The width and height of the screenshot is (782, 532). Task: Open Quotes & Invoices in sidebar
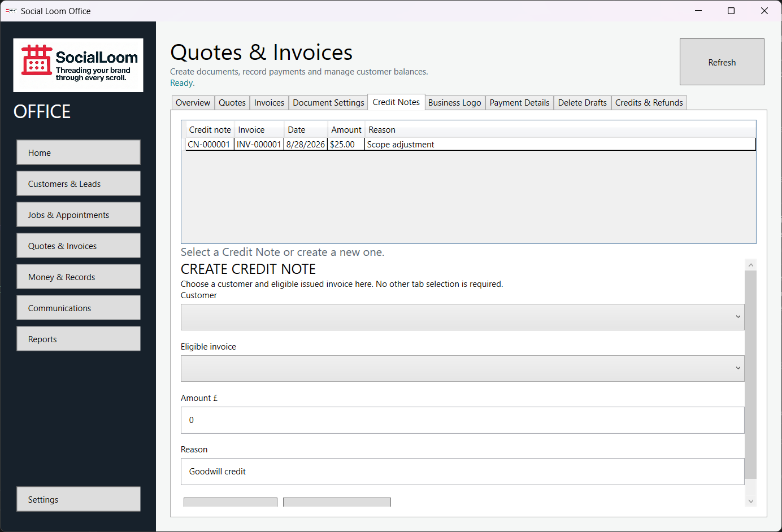click(x=79, y=246)
